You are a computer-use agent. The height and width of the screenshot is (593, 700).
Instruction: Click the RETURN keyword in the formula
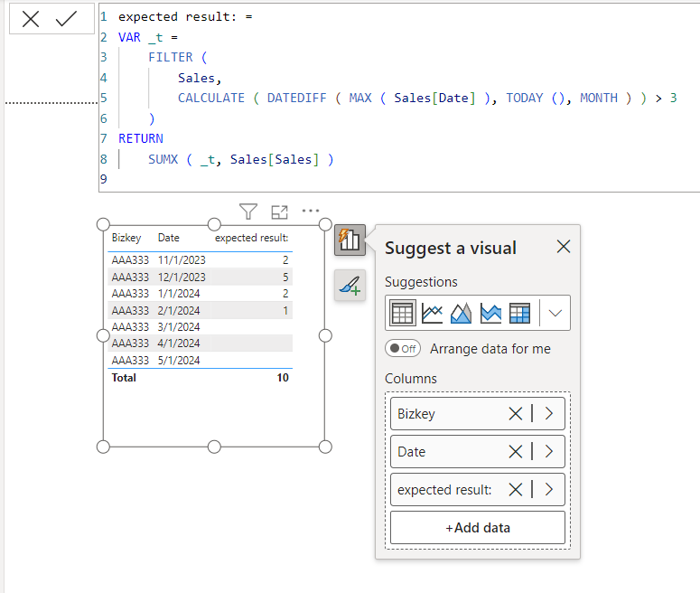coord(141,138)
